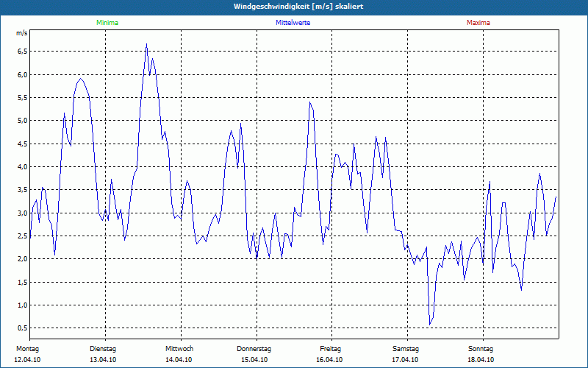Click the Maxima legend label
The image size is (588, 368).
[x=478, y=23]
